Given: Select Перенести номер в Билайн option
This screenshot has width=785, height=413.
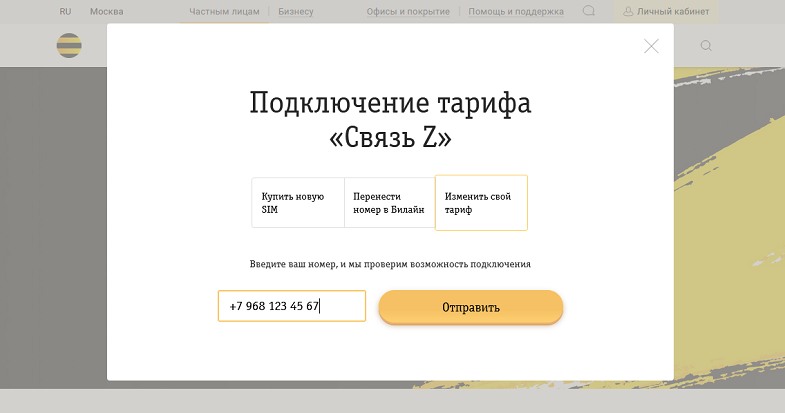Looking at the screenshot, I should tap(389, 203).
